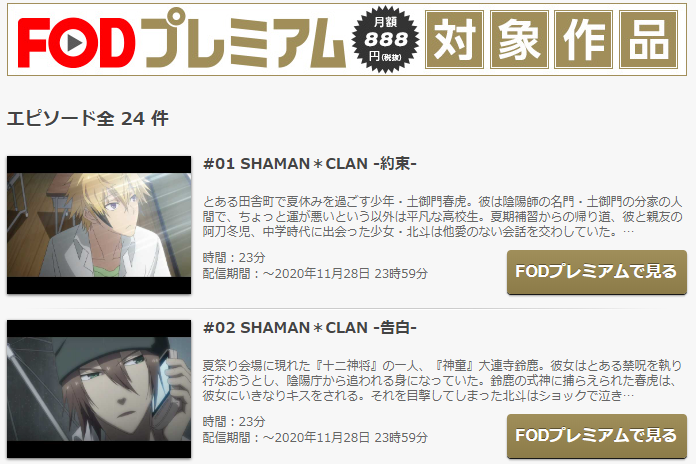Click the 対 character tile in banner
The image size is (696, 464).
coord(454,40)
